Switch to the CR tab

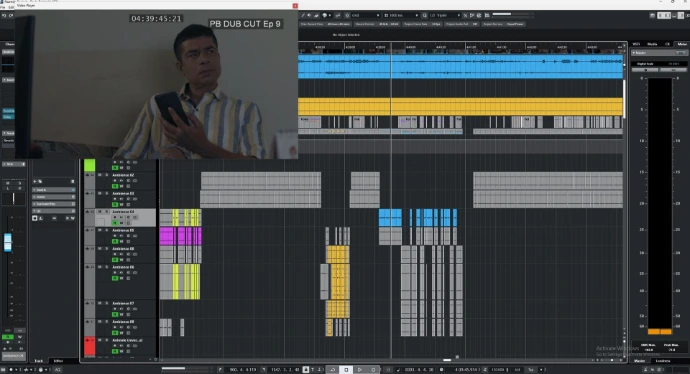click(x=667, y=44)
